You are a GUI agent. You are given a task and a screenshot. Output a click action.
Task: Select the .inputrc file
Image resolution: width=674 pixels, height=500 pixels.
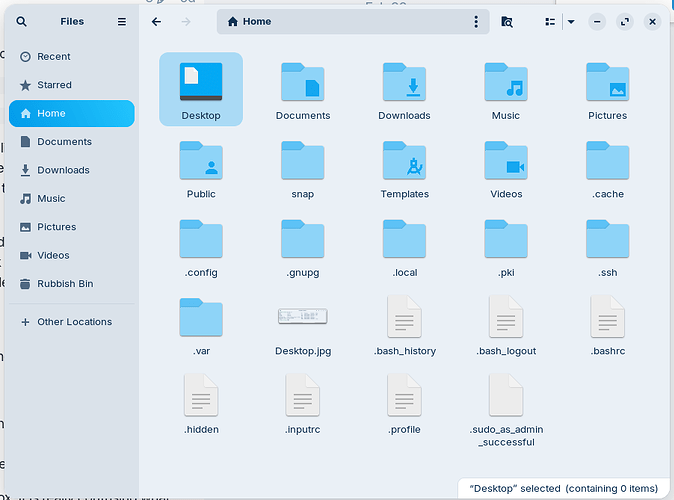click(x=303, y=395)
